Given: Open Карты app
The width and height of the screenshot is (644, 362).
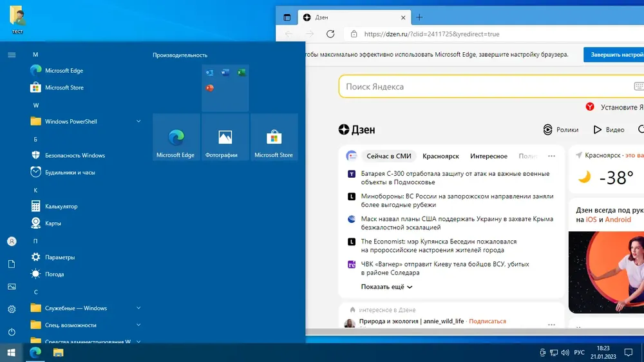Looking at the screenshot, I should (86, 223).
